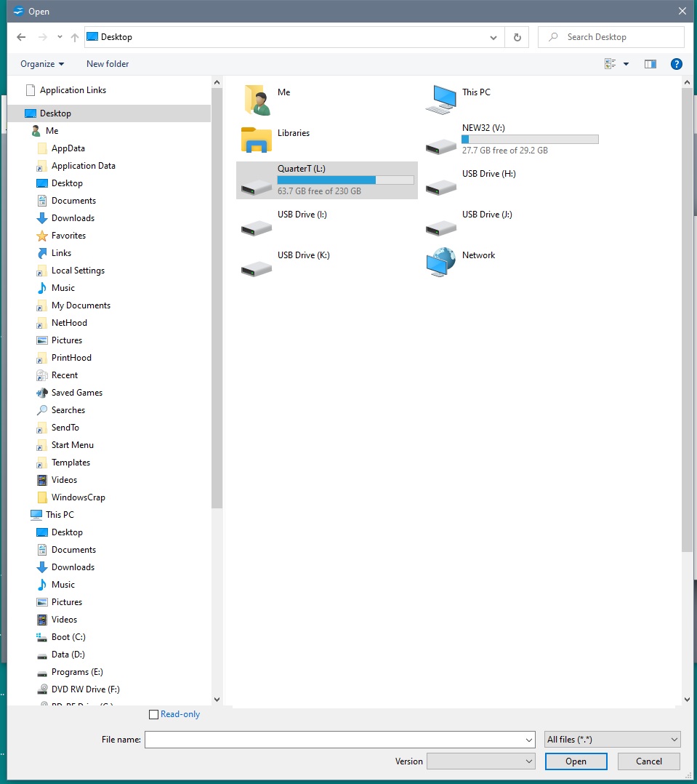Open the This PC icon in file pane
The image size is (697, 784).
(441, 100)
